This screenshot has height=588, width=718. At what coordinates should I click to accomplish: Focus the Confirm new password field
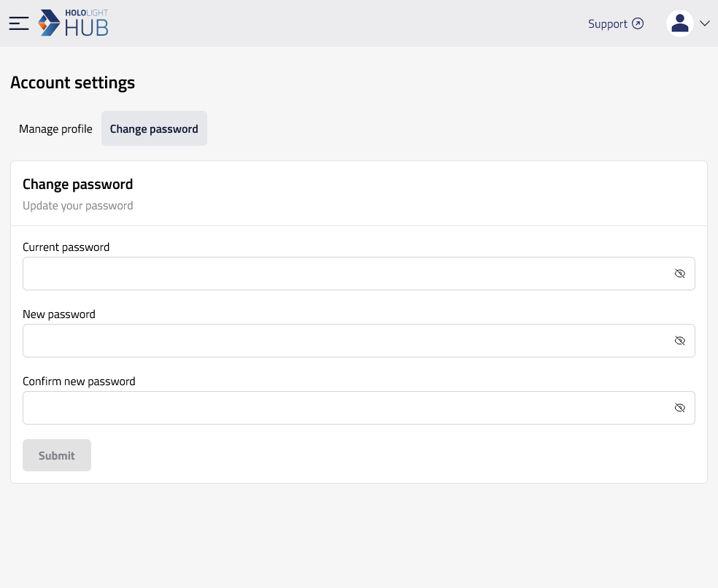click(x=358, y=408)
